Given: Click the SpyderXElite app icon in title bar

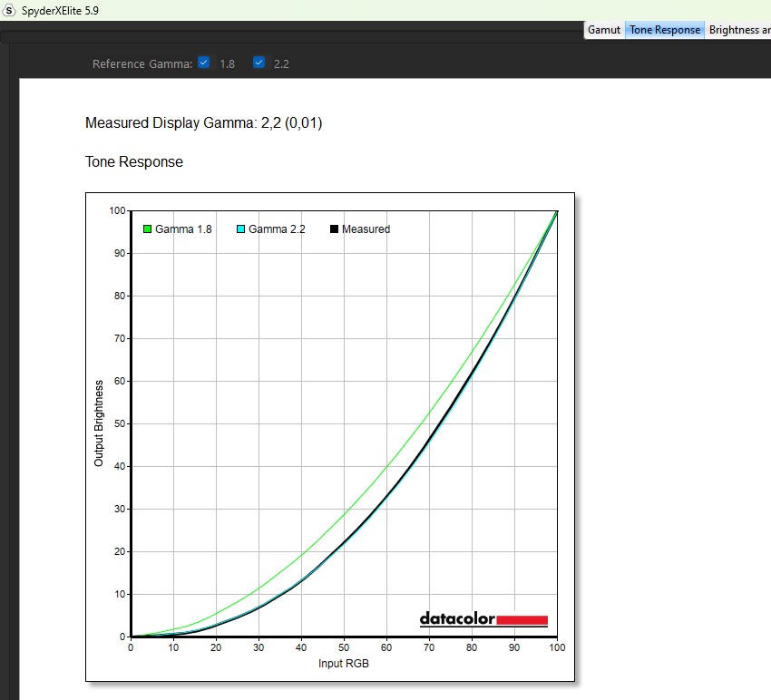Looking at the screenshot, I should [10, 10].
